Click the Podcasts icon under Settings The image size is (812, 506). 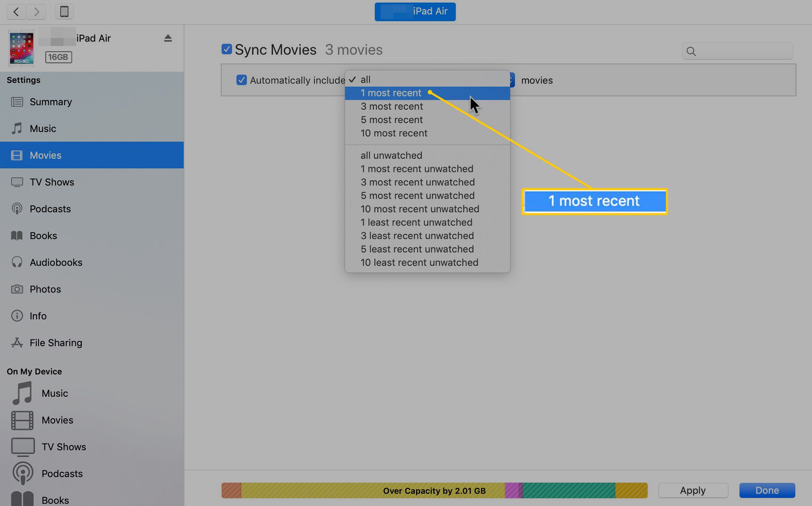point(17,209)
